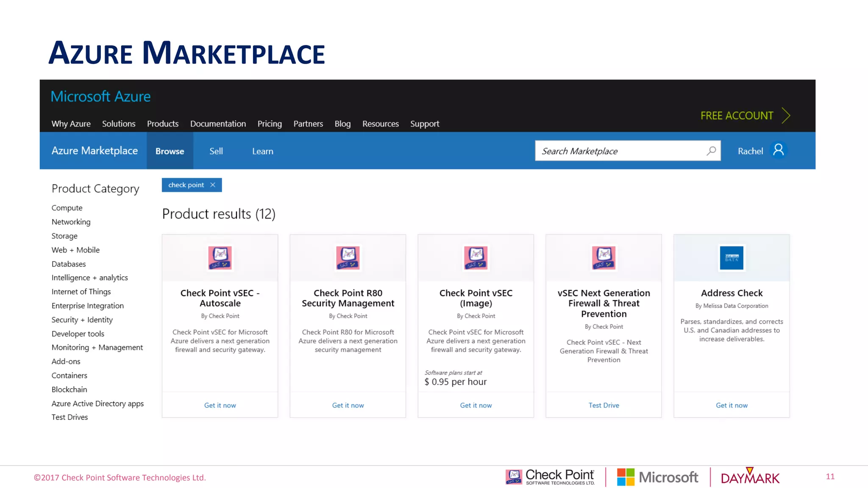Open the Resources menu
The width and height of the screenshot is (868, 488).
click(x=381, y=124)
